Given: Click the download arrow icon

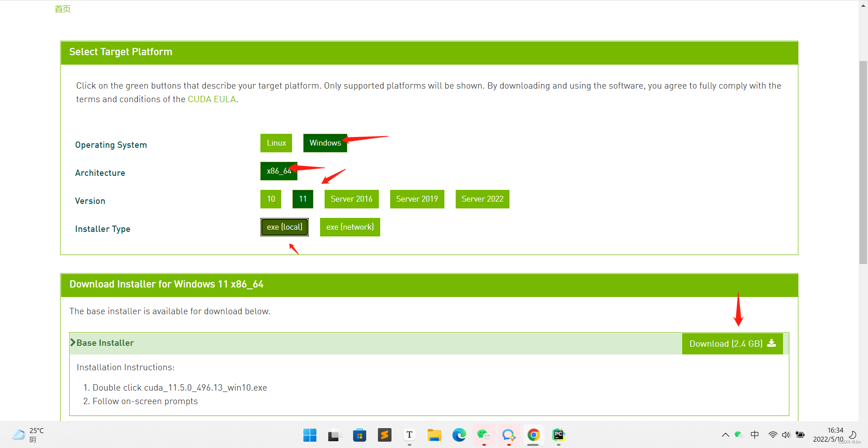Looking at the screenshot, I should pos(772,343).
